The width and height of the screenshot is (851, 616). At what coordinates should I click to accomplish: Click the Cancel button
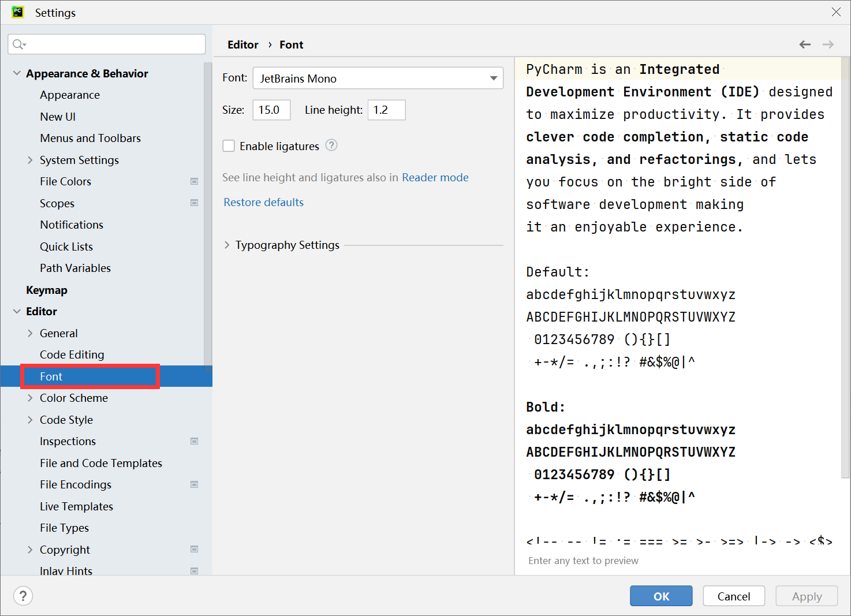tap(734, 596)
